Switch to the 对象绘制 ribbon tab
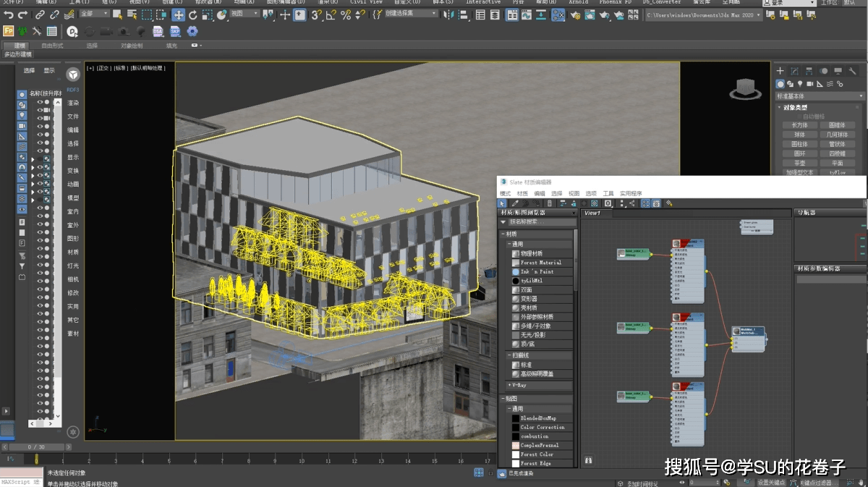868x487 pixels. coord(131,46)
